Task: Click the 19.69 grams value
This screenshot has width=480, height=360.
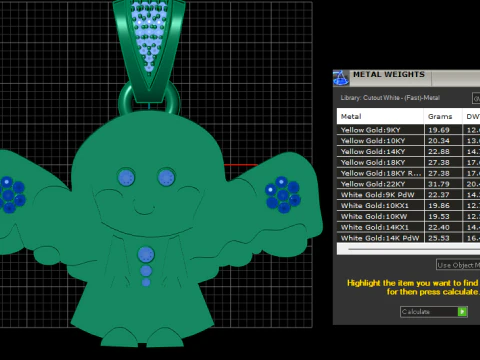Action: (439, 130)
